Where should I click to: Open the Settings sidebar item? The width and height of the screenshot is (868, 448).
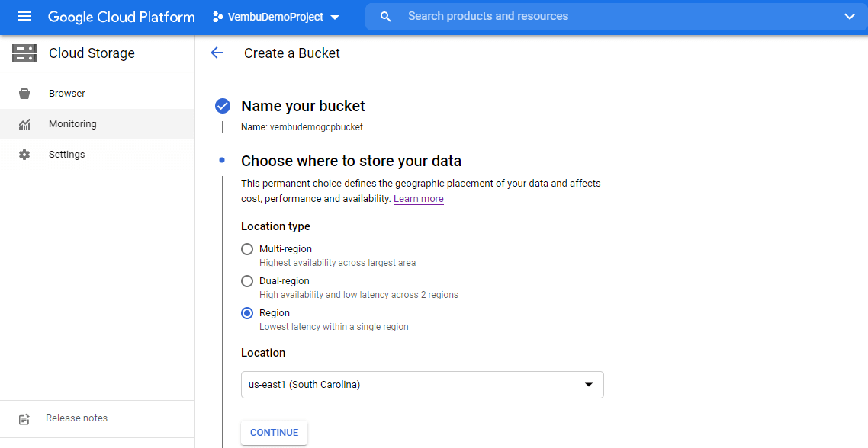[x=97, y=155]
